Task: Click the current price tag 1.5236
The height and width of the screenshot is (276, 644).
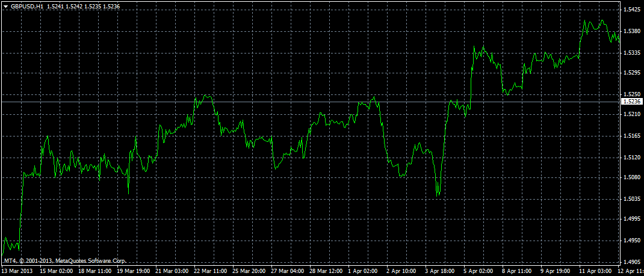Action: (x=631, y=102)
